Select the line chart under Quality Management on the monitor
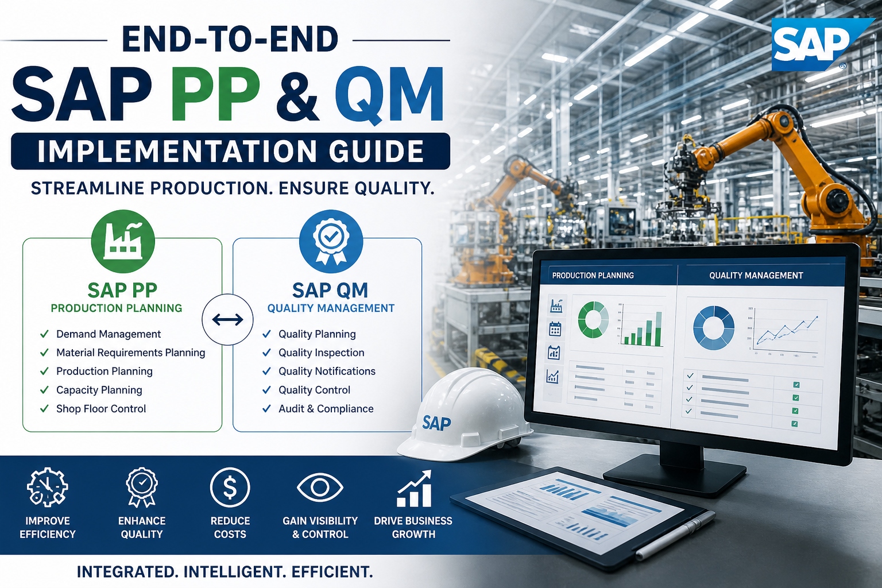882x588 pixels. click(x=784, y=332)
